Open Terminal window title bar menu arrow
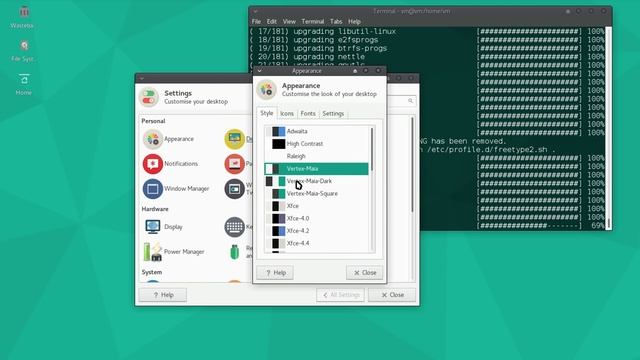640x360 pixels. coord(256,11)
